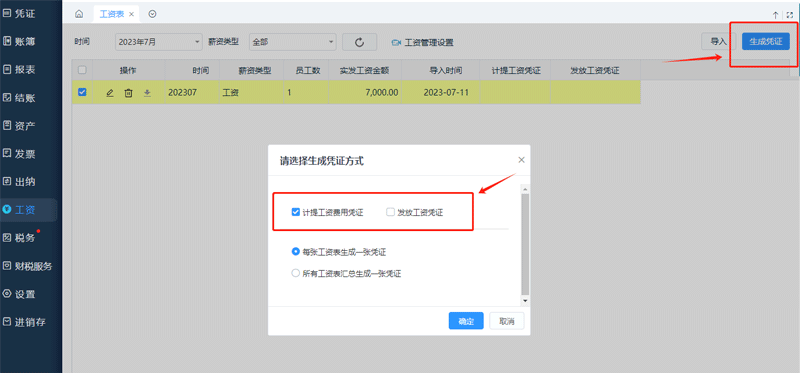The width and height of the screenshot is (800, 373).
Task: Open 工资管理设置 link
Action: [x=429, y=43]
